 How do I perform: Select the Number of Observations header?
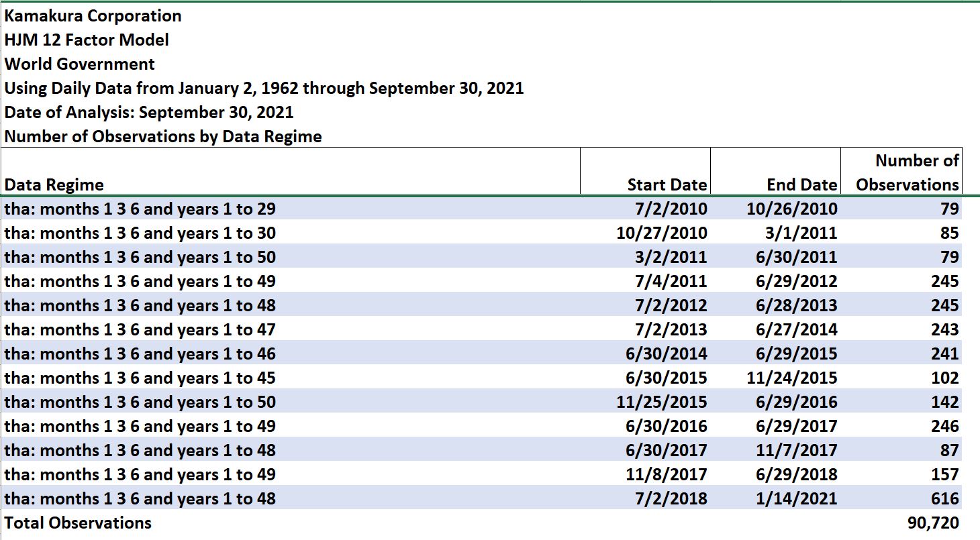(908, 172)
